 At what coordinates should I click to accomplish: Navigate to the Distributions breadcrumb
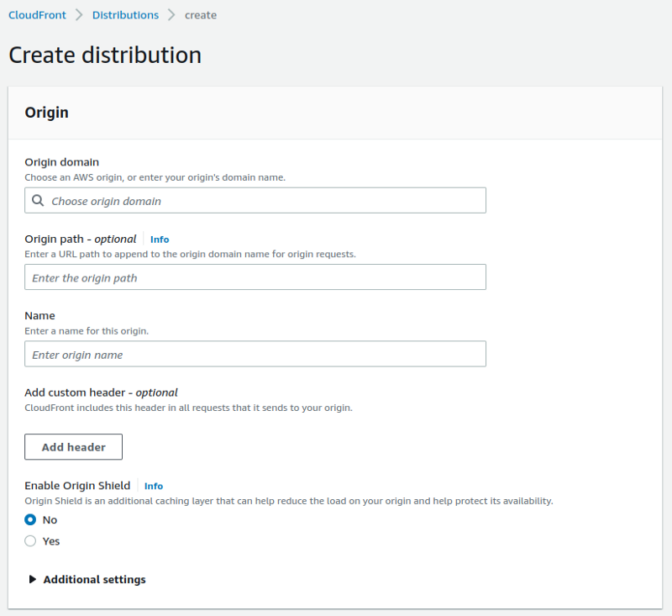click(x=125, y=15)
